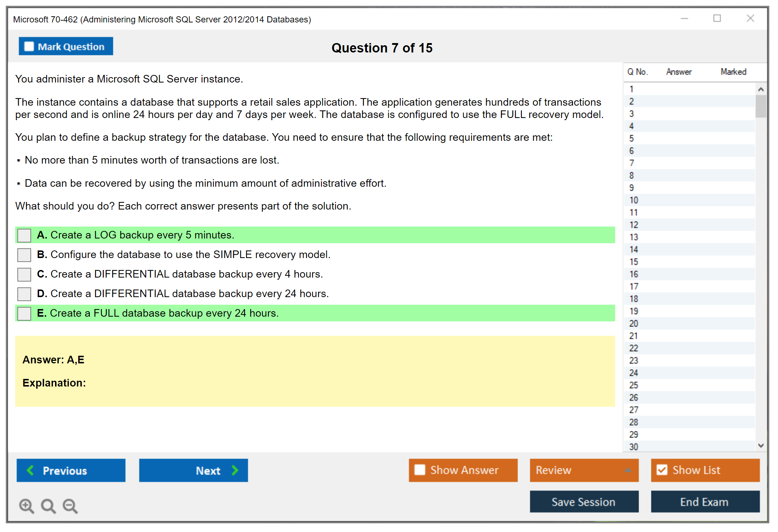Maximize the exam window

tap(717, 18)
